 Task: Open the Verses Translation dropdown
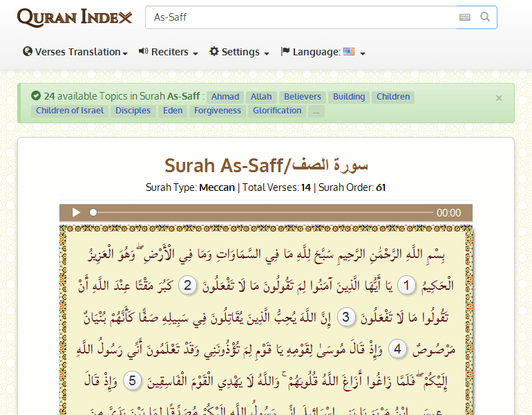pos(75,52)
